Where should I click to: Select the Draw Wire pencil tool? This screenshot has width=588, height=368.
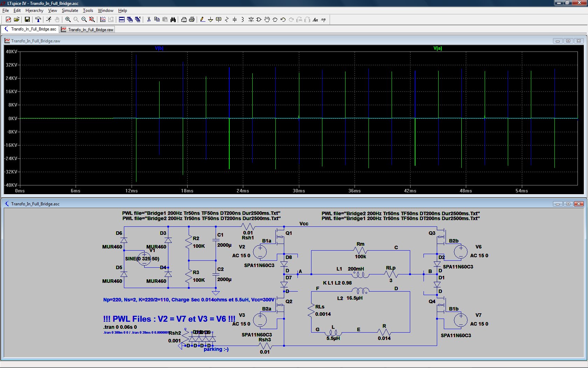click(202, 20)
